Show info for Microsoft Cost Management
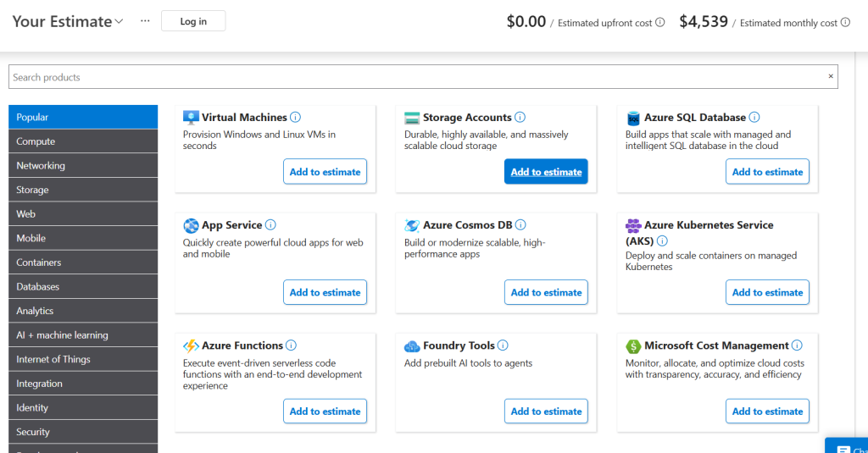Screen dimensions: 868x453 797,345
